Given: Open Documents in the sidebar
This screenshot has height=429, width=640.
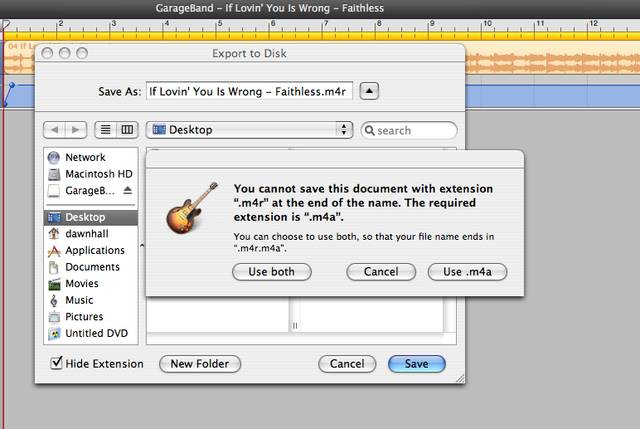Looking at the screenshot, I should (x=92, y=267).
